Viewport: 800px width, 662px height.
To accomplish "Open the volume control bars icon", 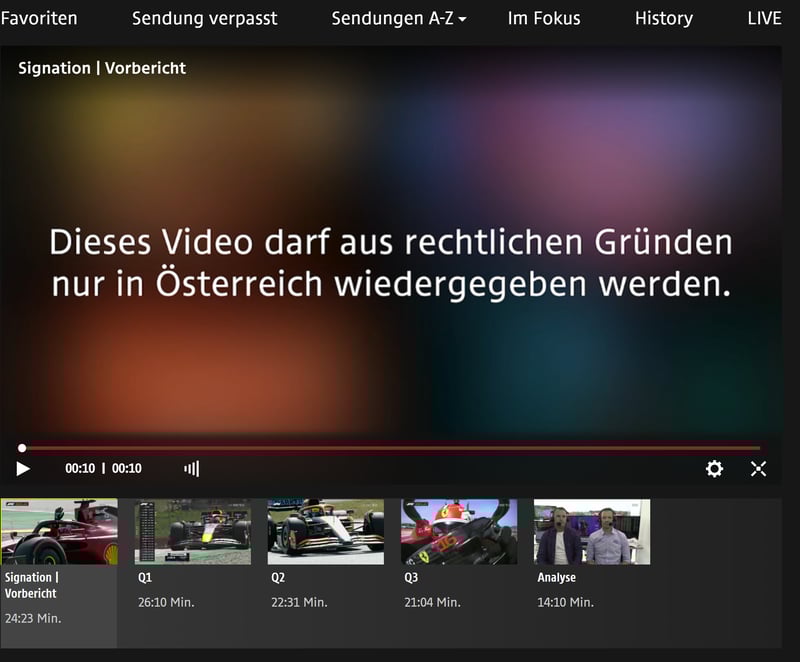I will 192,468.
